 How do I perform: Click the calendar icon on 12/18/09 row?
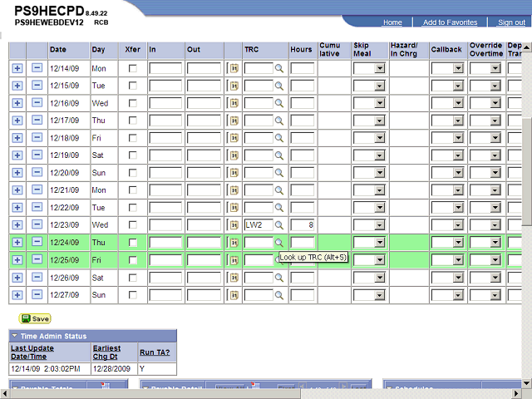tap(234, 138)
